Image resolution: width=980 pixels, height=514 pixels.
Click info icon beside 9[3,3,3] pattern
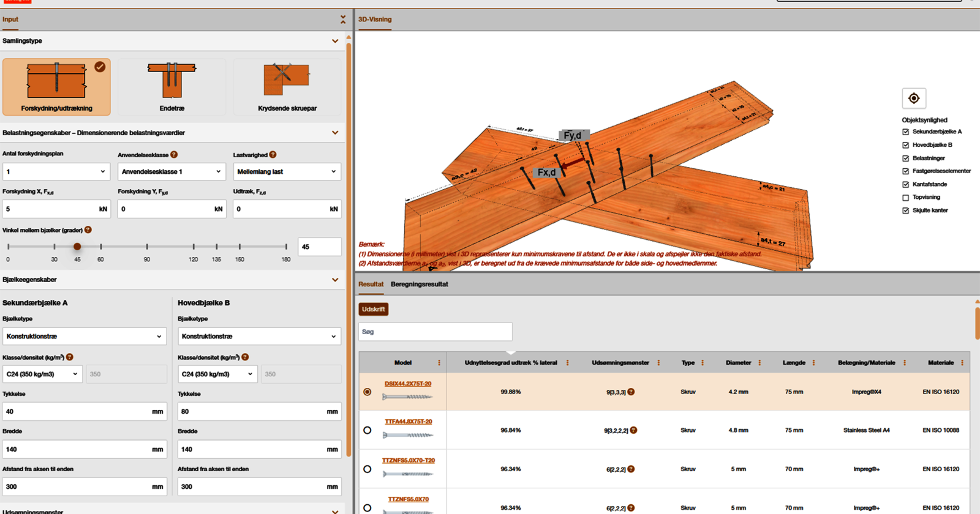[x=631, y=392]
